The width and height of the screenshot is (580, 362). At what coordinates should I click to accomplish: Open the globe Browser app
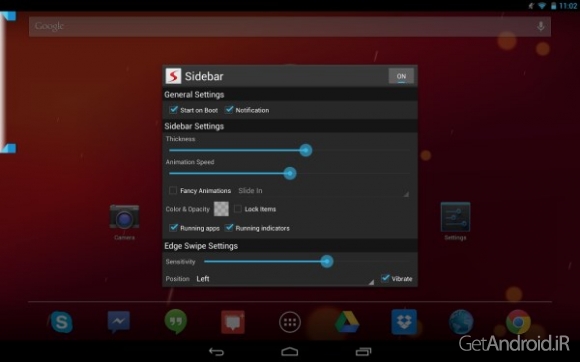(x=461, y=322)
